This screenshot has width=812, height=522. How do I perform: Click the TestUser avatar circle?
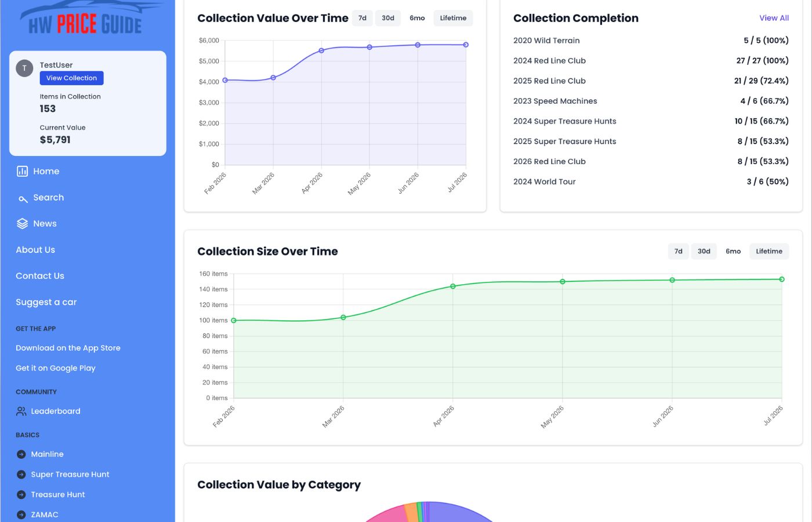point(24,68)
